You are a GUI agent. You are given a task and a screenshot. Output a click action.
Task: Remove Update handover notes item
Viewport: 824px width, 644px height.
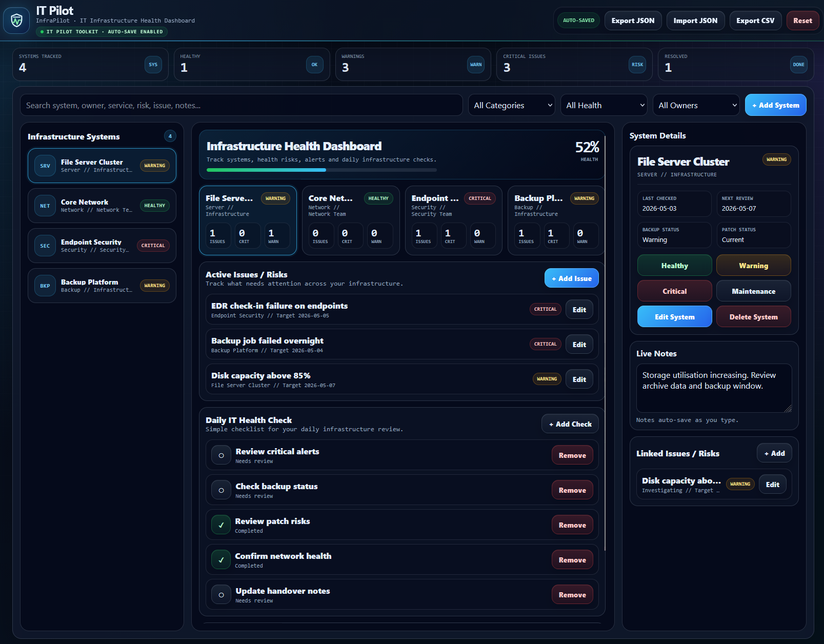click(x=572, y=595)
